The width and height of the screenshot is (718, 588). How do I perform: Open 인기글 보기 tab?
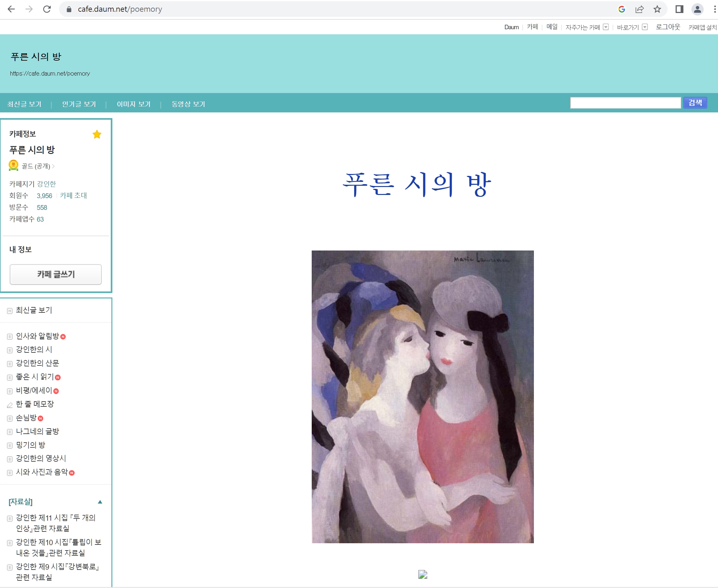[x=79, y=104]
